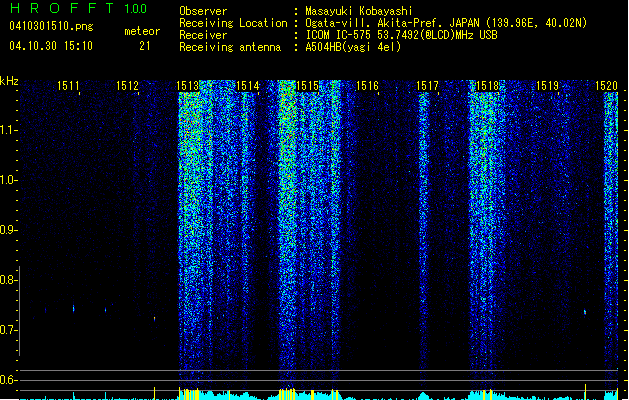629x400 pixels.
Task: Click the HROFFT 1.0.0 title text
Action: [79, 8]
